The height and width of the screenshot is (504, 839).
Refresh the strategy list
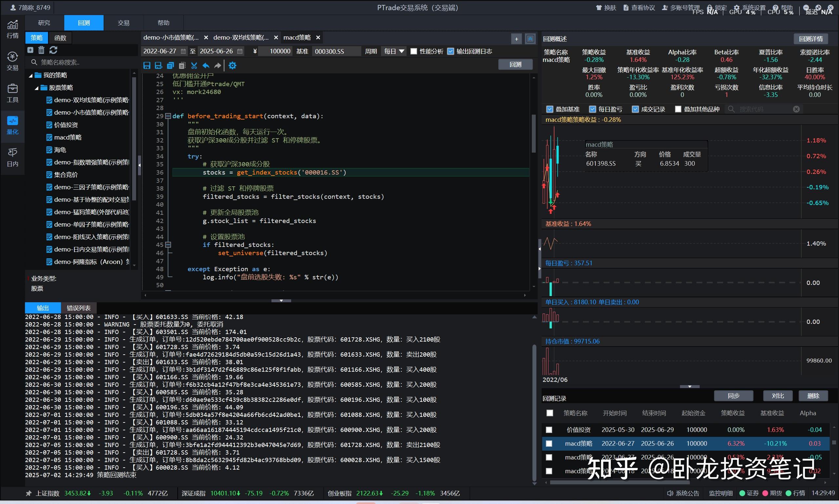53,50
